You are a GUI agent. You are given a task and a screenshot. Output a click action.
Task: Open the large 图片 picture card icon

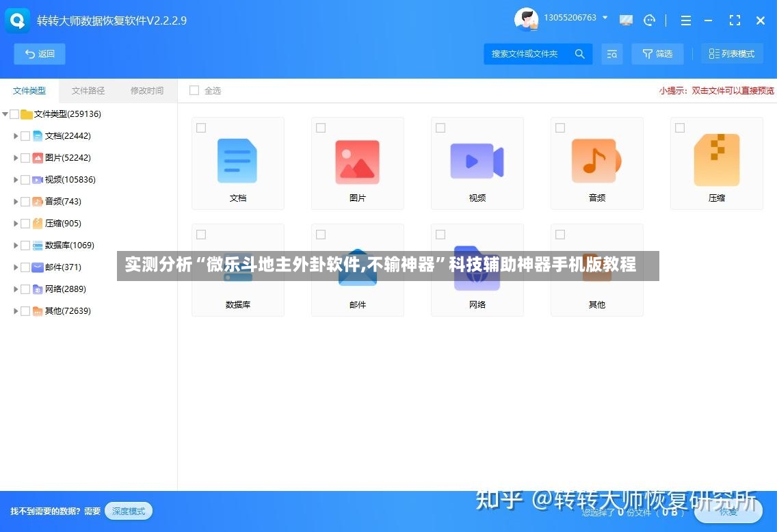coord(357,162)
